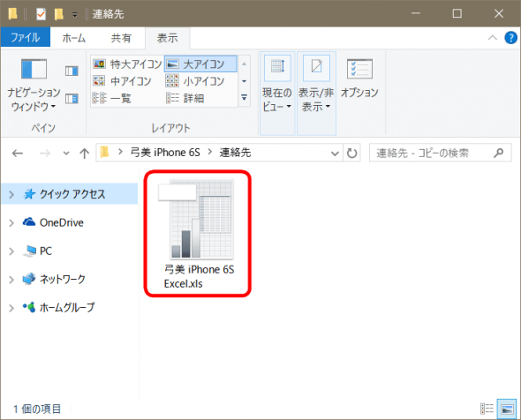Image resolution: width=521 pixels, height=420 pixels.
Task: Switch to large icons view in status bar
Action: [507, 409]
